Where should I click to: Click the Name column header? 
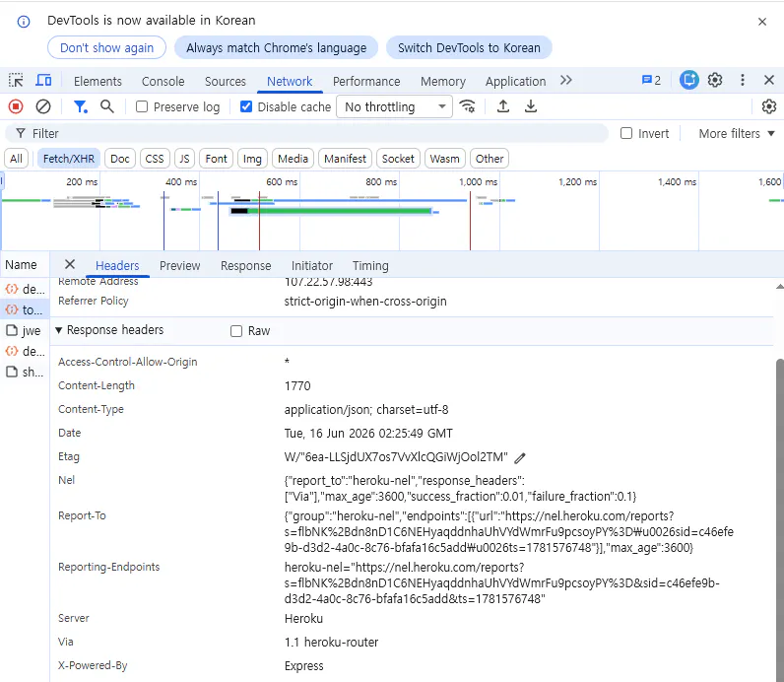pos(25,265)
